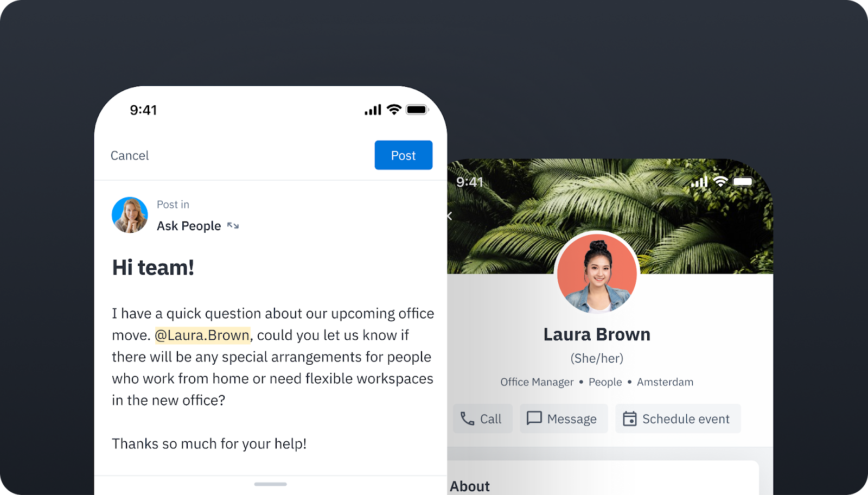Go back using the profile chevron
The image size is (868, 495).
pos(450,216)
